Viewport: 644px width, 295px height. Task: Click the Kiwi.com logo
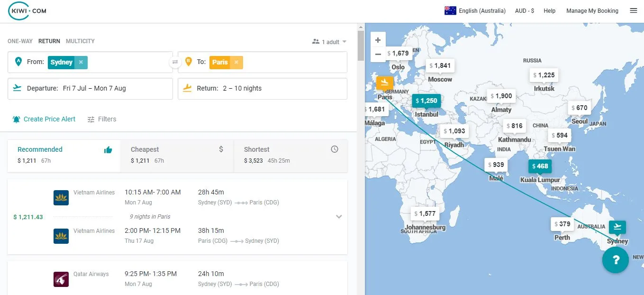(x=27, y=11)
